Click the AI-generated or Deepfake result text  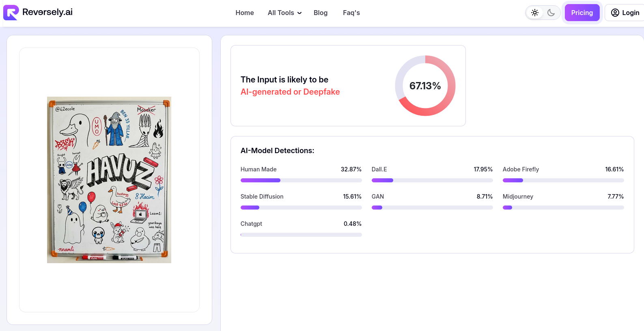pyautogui.click(x=290, y=92)
